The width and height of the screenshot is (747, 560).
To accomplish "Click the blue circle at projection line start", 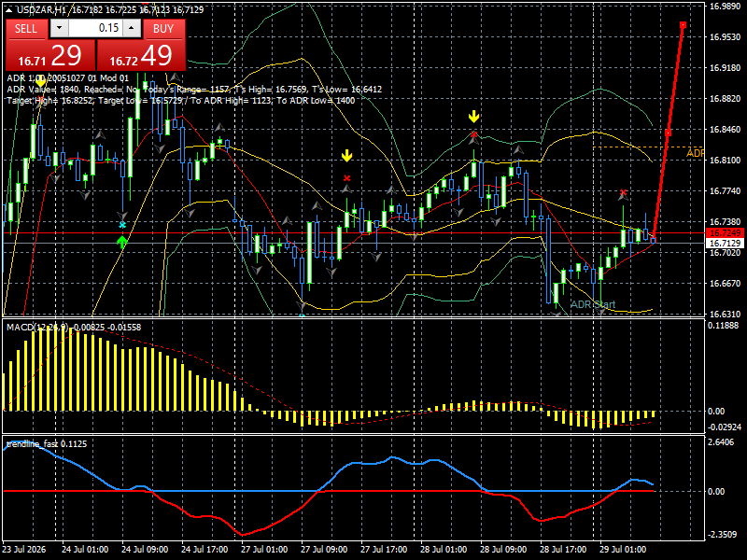I will coord(653,241).
